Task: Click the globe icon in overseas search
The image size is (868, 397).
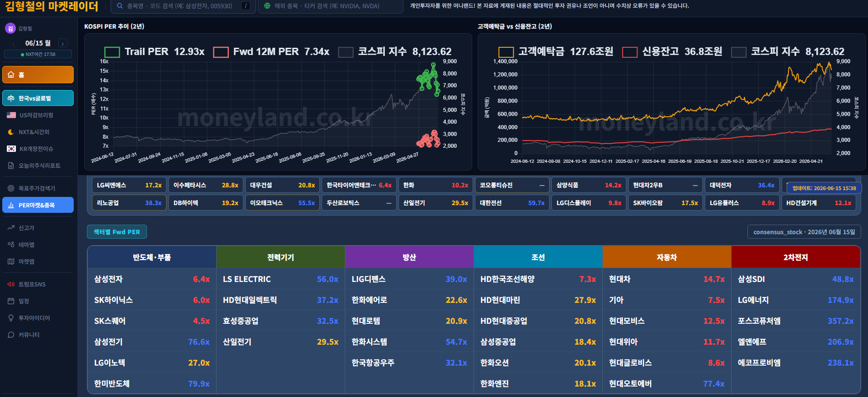Action: click(267, 6)
